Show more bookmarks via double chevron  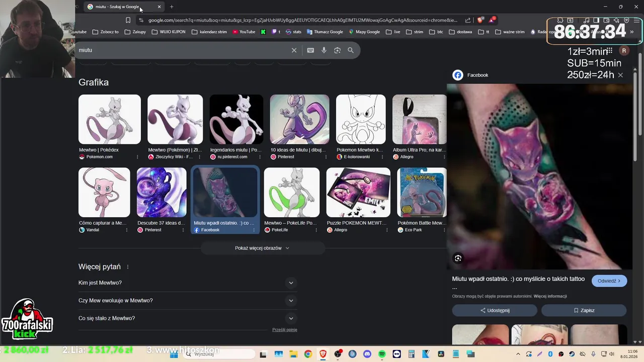tap(632, 32)
